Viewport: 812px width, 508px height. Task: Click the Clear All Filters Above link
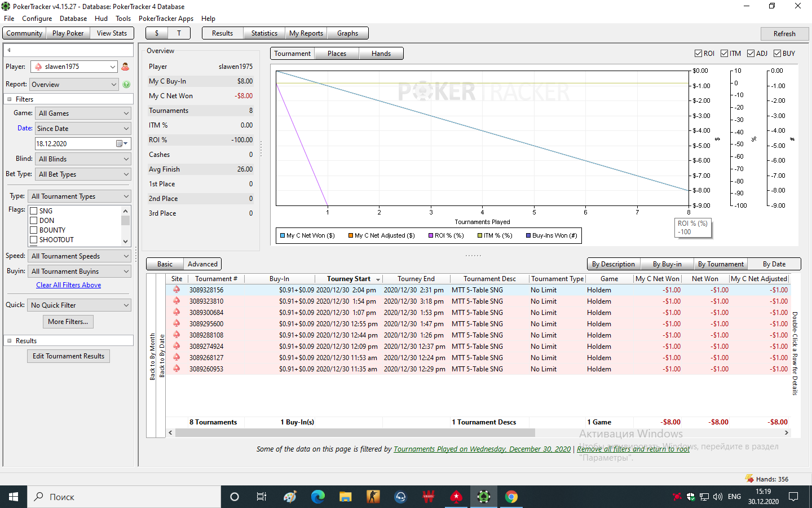69,285
